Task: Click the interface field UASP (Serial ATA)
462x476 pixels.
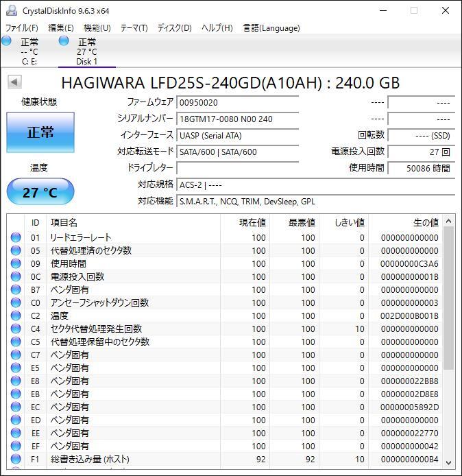Action: pos(238,135)
